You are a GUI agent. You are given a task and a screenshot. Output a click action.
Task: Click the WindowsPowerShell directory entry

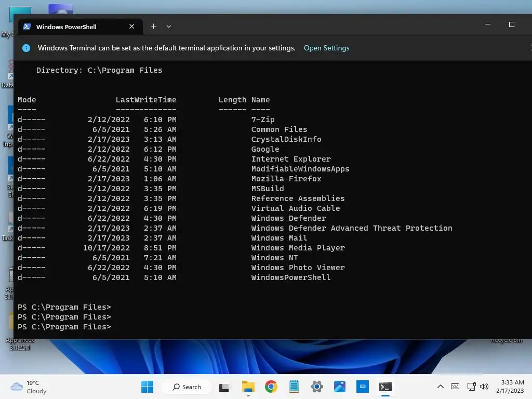tap(291, 277)
